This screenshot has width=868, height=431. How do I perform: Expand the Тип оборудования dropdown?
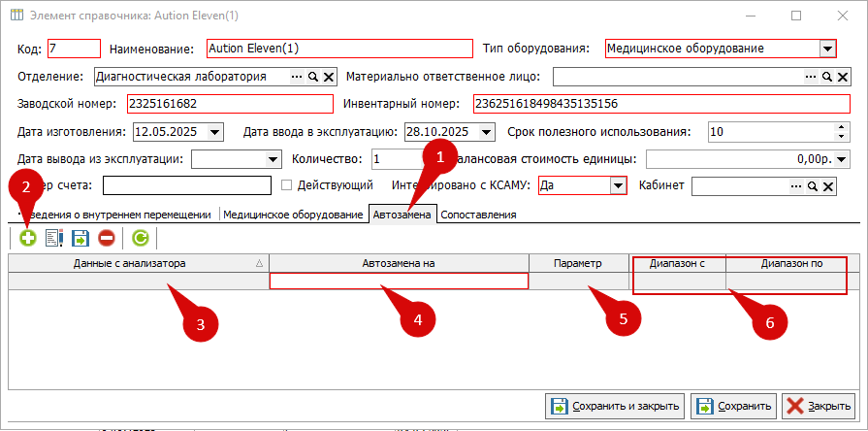[x=826, y=48]
